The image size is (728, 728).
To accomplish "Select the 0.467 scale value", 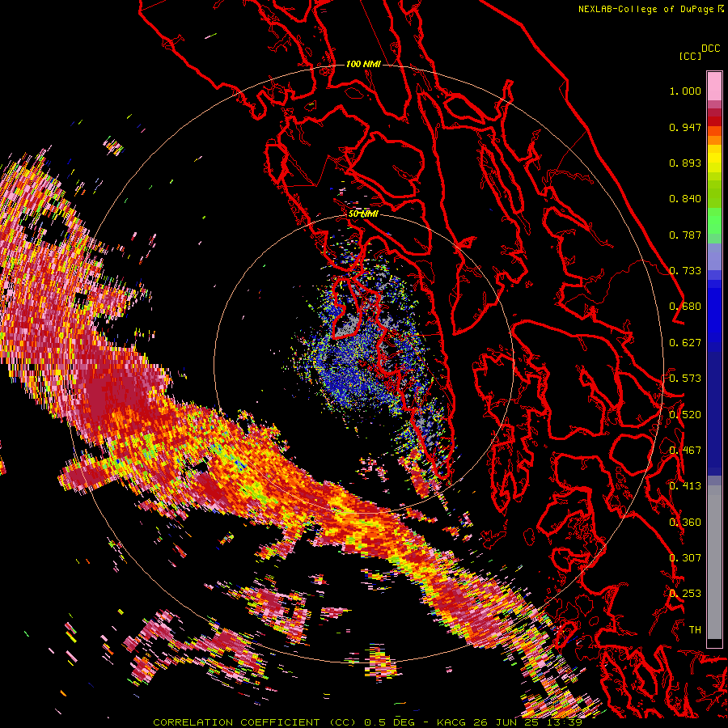I will [685, 451].
